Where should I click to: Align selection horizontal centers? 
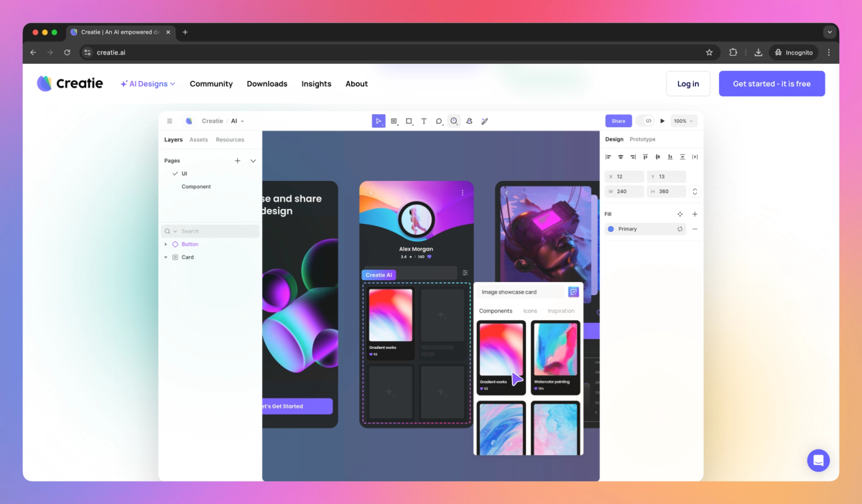(621, 157)
